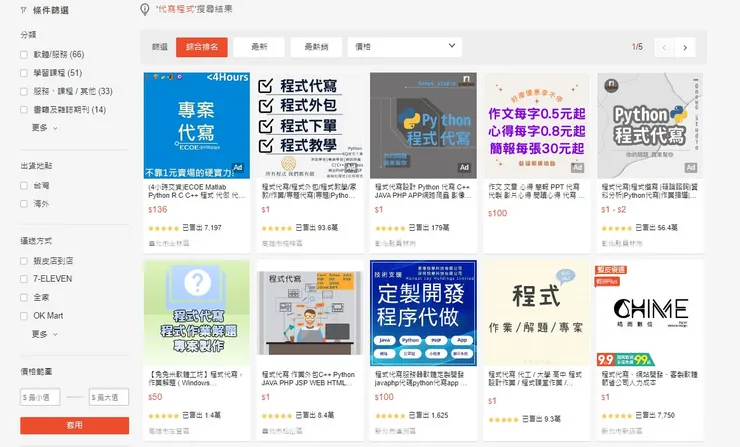
Task: Open the javaphp python app listing title
Action: 421,379
